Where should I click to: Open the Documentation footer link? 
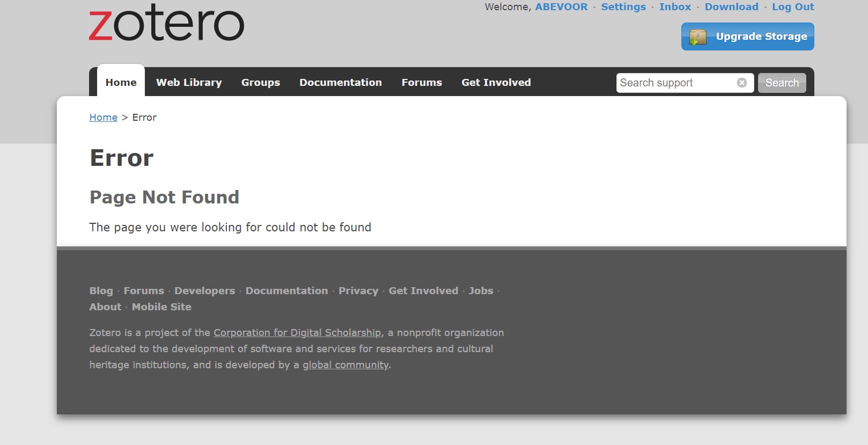point(286,290)
